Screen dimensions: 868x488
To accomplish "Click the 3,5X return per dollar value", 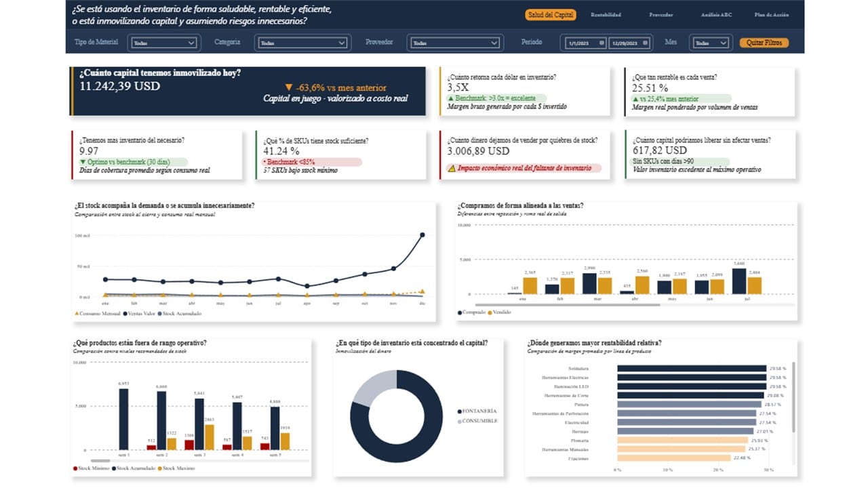I will [x=458, y=87].
